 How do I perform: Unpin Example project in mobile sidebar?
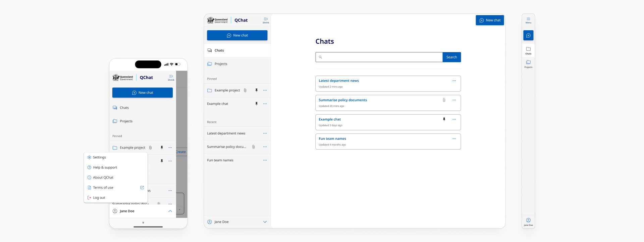click(162, 148)
